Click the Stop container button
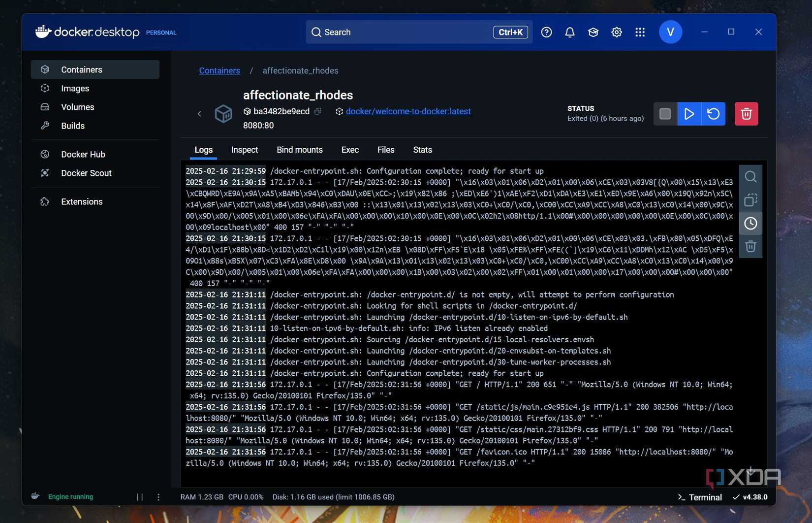The width and height of the screenshot is (812, 523). click(x=665, y=114)
